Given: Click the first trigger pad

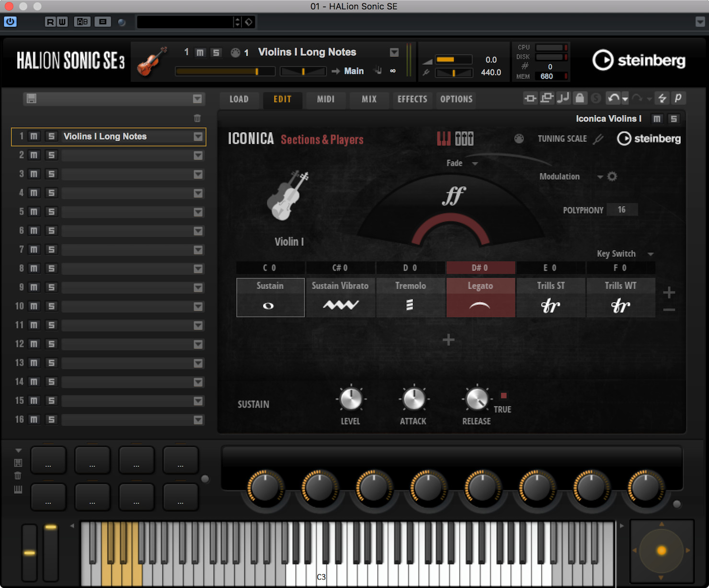Looking at the screenshot, I should [x=48, y=460].
